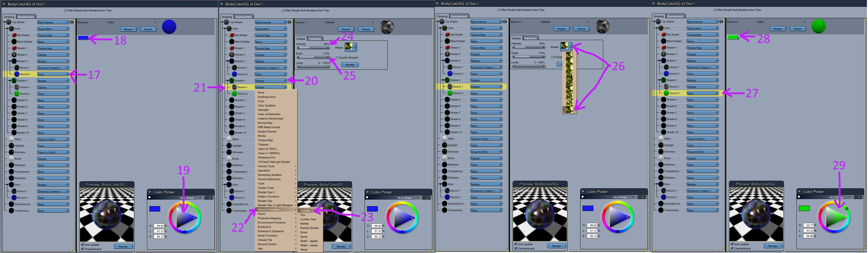Toggle Checkerboard checkbox in rightmost window

tap(732, 248)
